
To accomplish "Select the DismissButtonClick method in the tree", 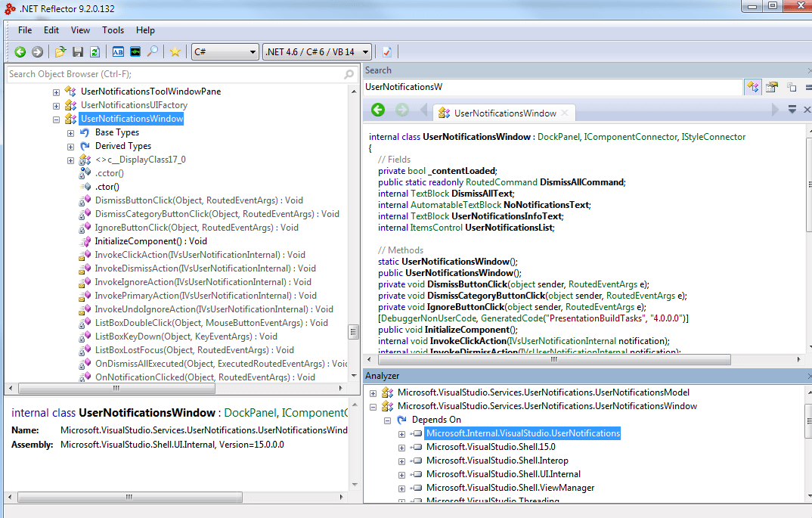I will click(199, 200).
